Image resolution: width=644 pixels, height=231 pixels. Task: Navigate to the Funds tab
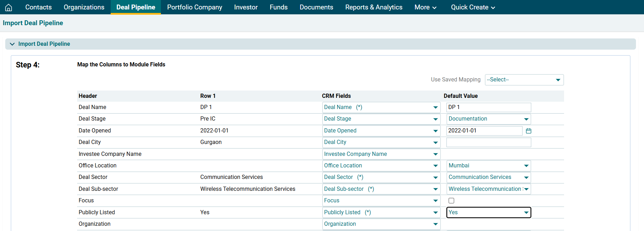click(x=279, y=7)
